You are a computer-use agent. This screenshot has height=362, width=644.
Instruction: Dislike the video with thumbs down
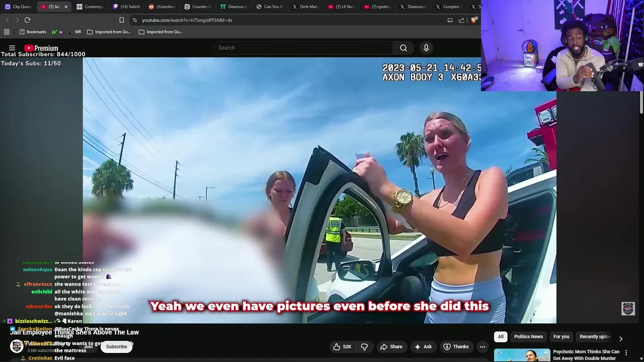point(364,346)
